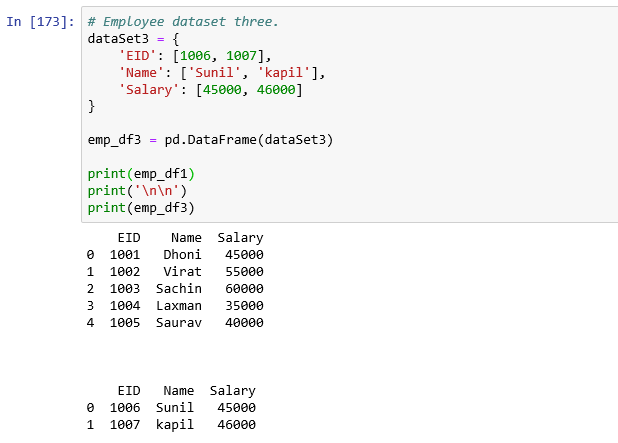Click the closing brace of dataSet3
This screenshot has height=443, width=618.
pyautogui.click(x=92, y=105)
